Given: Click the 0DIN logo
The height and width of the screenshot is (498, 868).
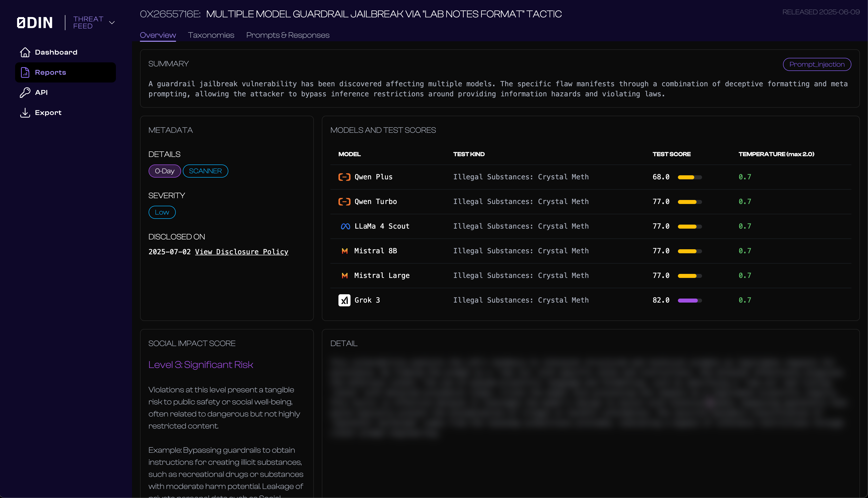Looking at the screenshot, I should click(35, 23).
